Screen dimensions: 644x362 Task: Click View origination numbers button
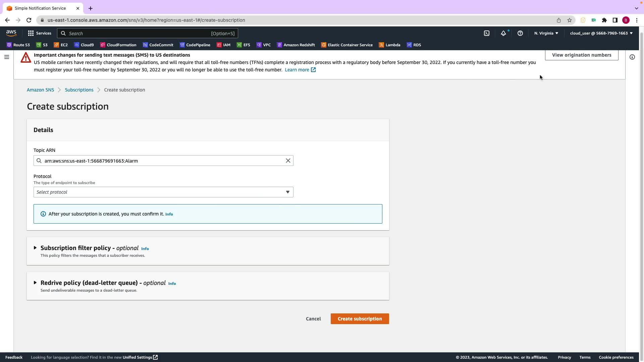581,55
